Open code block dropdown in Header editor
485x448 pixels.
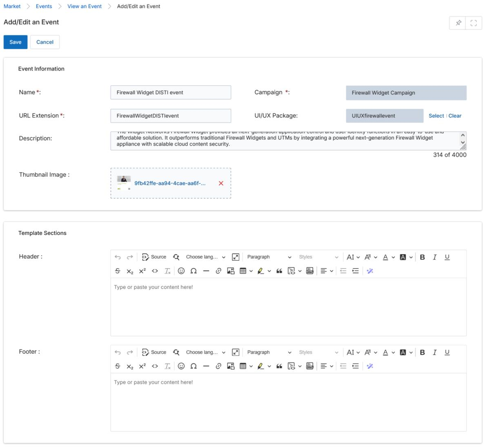click(300, 271)
